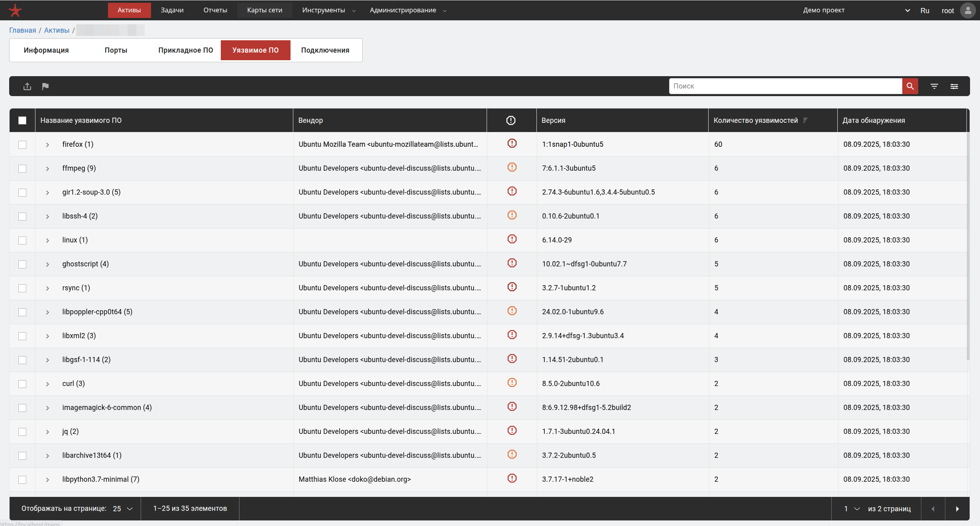Click severity icon in rsync row
Image resolution: width=980 pixels, height=526 pixels.
click(512, 287)
